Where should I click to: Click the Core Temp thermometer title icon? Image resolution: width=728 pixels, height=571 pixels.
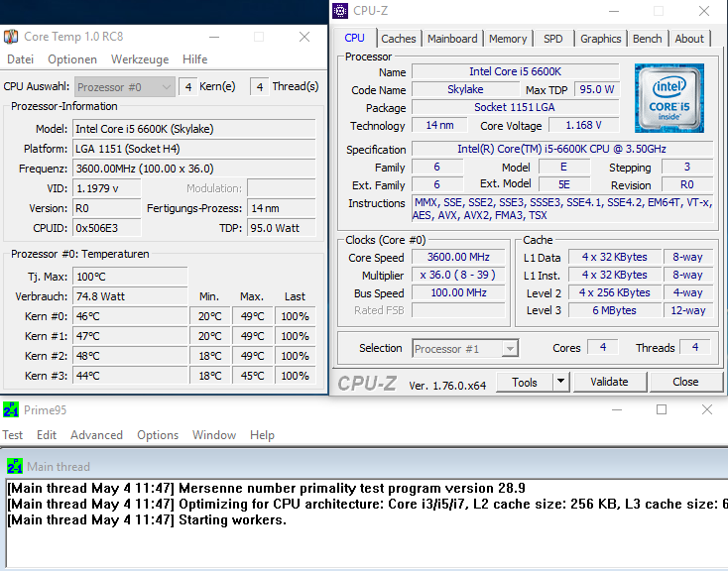11,37
